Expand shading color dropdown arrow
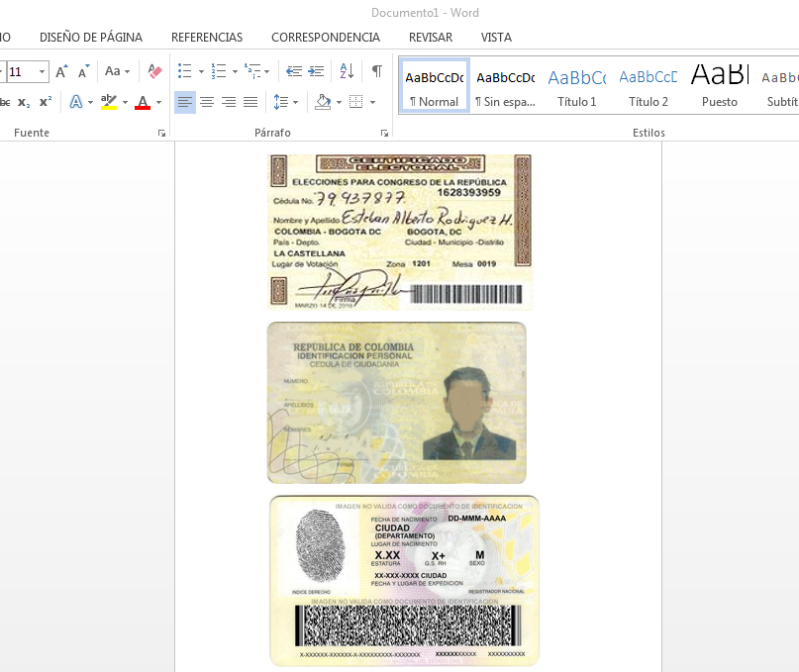Viewport: 799px width, 672px height. tap(340, 102)
